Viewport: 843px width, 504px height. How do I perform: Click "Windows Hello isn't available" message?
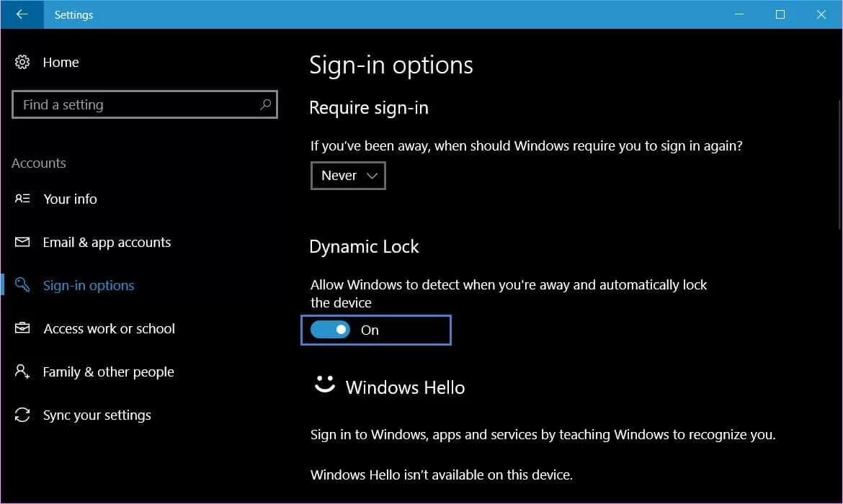pos(442,475)
